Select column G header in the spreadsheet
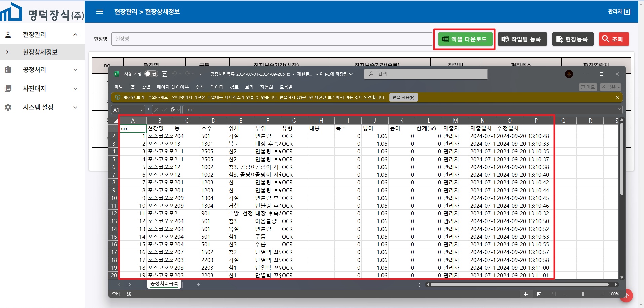Screen dimensions: 644x308 tap(294, 121)
